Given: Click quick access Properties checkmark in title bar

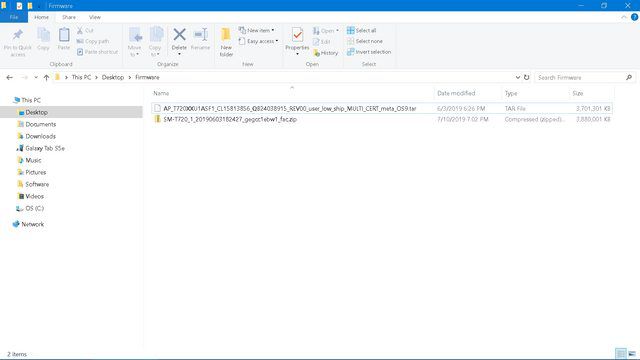Looking at the screenshot, I should click(x=19, y=6).
